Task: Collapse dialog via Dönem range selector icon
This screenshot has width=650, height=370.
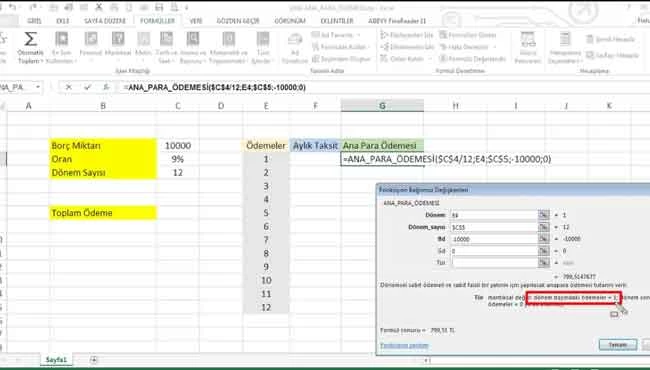Action: pyautogui.click(x=543, y=215)
